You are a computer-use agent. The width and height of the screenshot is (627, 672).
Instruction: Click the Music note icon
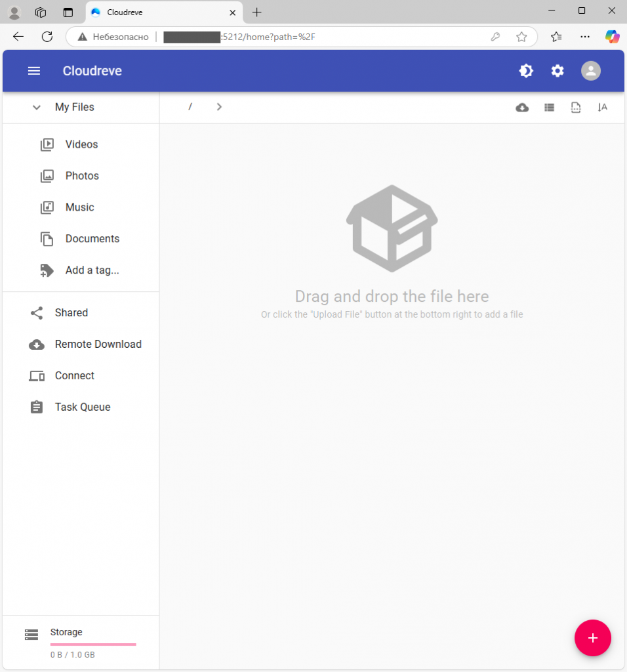coord(47,207)
